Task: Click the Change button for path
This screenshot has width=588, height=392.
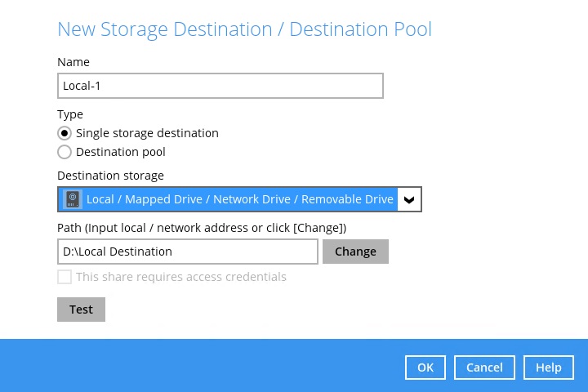Action: pos(355,252)
